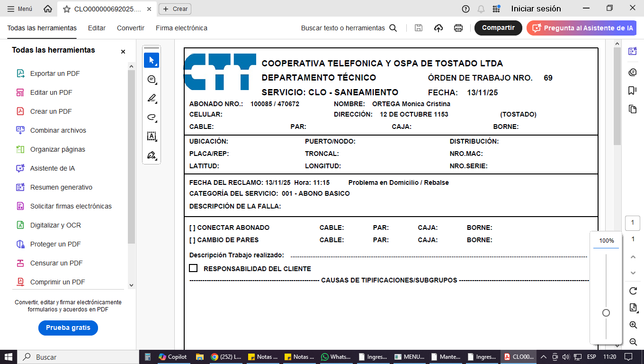Click the Compartir button
Screen dimensions: 644x364
(x=498, y=28)
